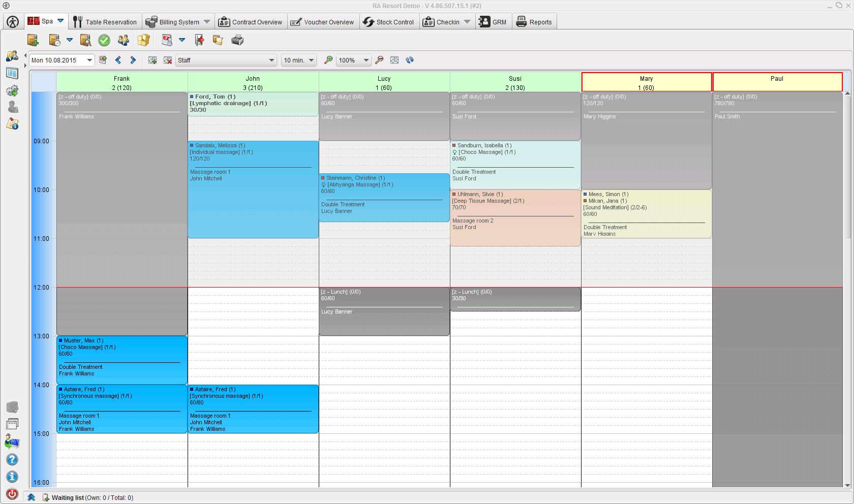
Task: Open the Reports module
Action: click(534, 21)
